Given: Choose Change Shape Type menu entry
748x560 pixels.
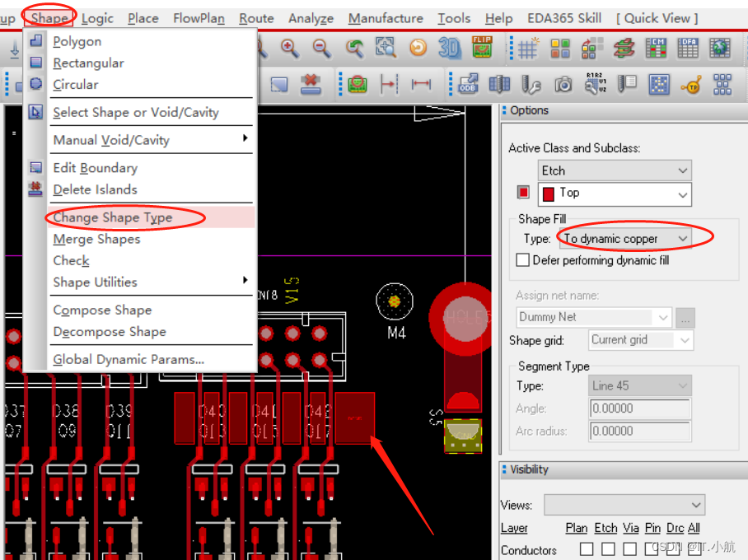Looking at the screenshot, I should tap(113, 217).
